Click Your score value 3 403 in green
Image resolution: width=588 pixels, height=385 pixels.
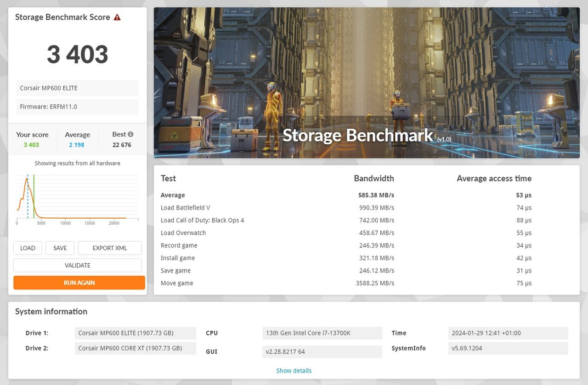coord(31,145)
